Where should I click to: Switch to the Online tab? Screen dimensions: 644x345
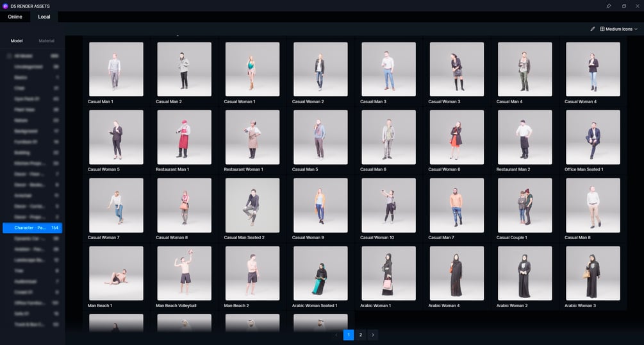[15, 17]
